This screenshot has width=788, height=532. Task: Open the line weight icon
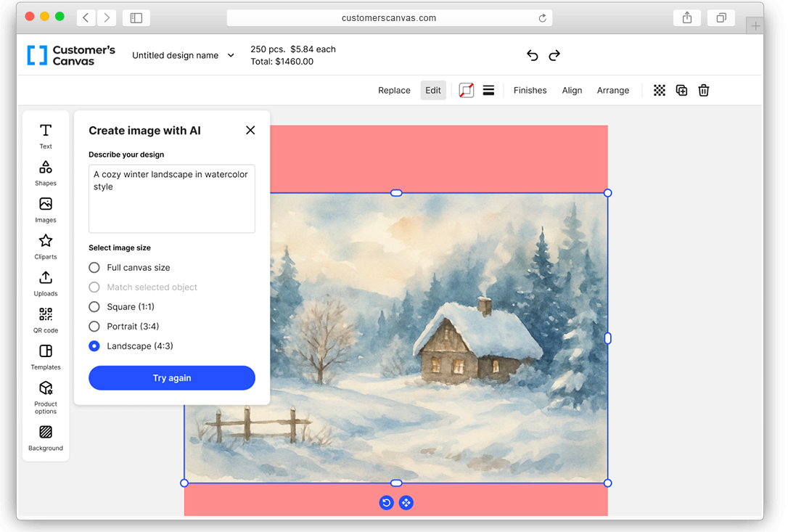[x=488, y=91]
